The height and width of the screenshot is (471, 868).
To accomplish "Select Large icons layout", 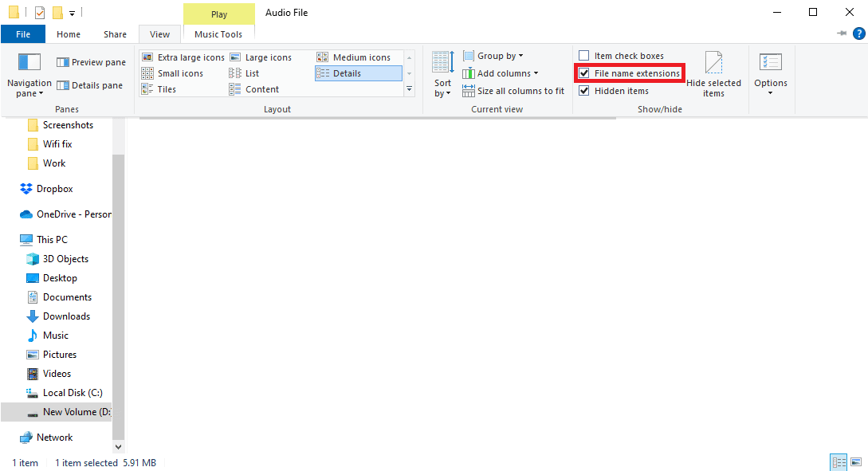I will click(x=260, y=57).
